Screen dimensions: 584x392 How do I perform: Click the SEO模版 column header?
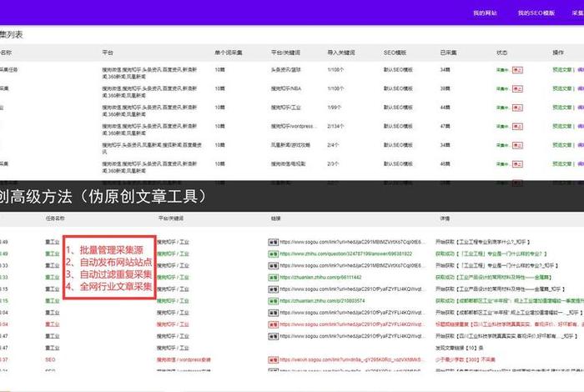tap(395, 53)
